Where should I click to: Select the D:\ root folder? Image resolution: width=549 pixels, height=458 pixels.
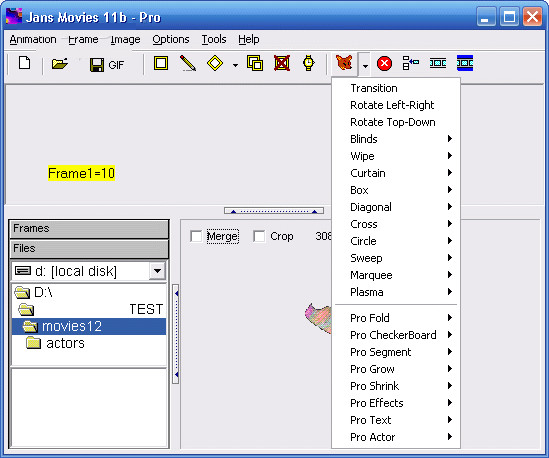click(x=34, y=292)
